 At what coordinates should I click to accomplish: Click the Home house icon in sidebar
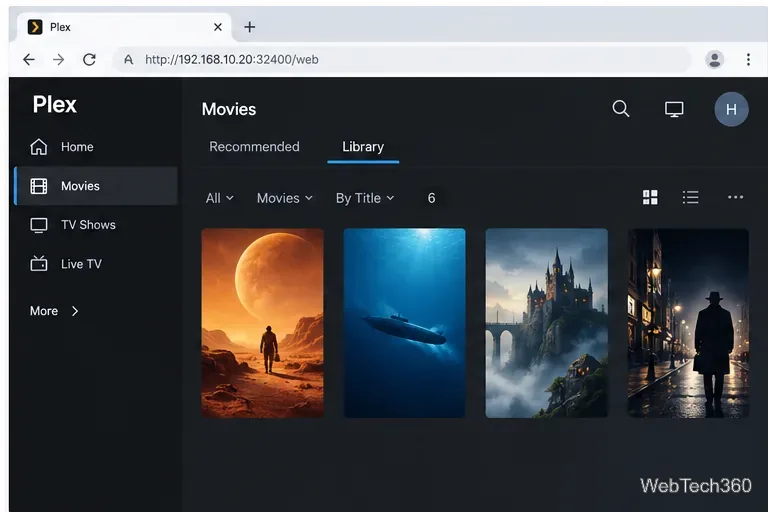pos(39,146)
